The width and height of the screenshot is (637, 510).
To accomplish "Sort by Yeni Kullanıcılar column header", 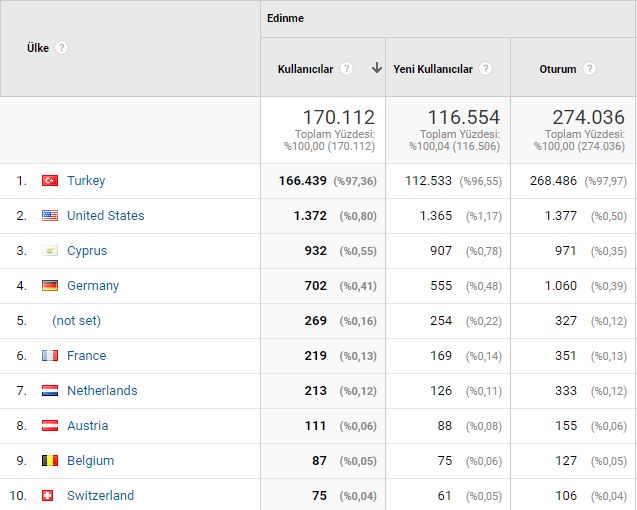I will [x=431, y=69].
